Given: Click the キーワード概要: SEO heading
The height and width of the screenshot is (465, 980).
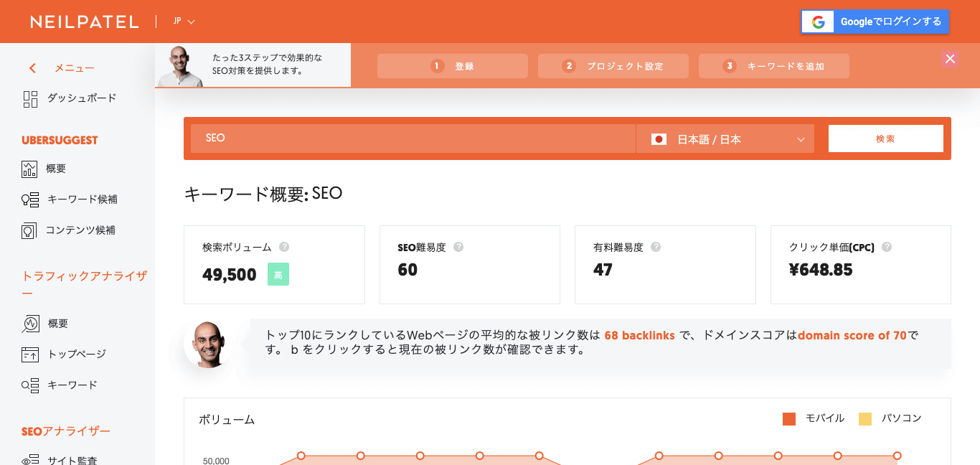Looking at the screenshot, I should 264,194.
